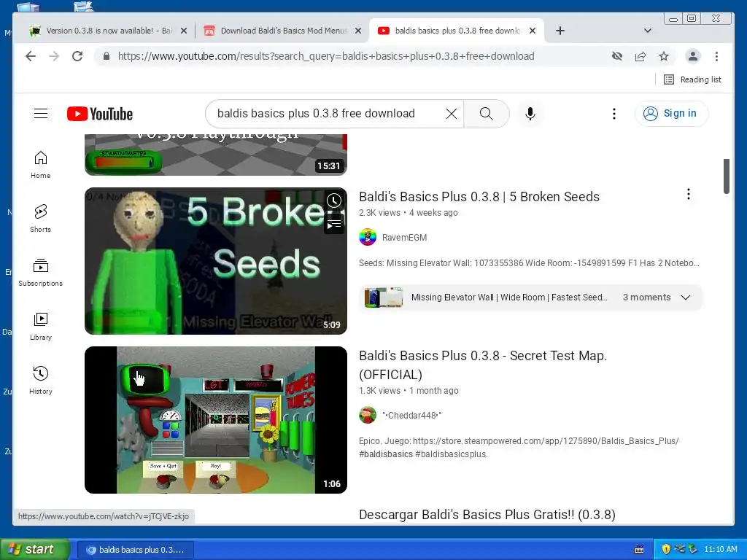The image size is (747, 560).
Task: Bookmark this page with star icon
Action: click(x=664, y=56)
